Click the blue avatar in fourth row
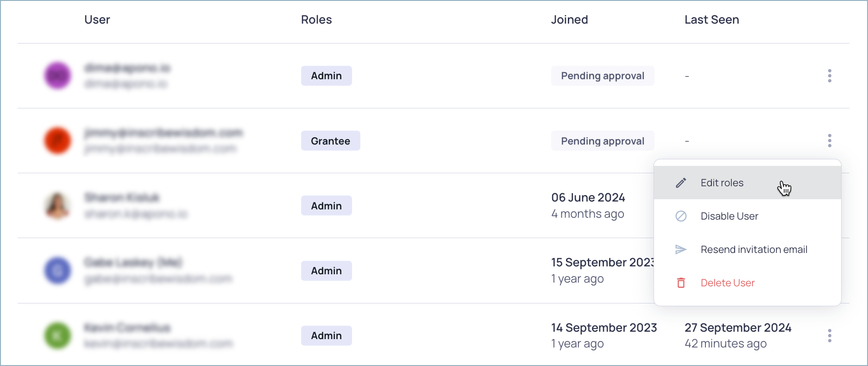868x366 pixels. 57,271
